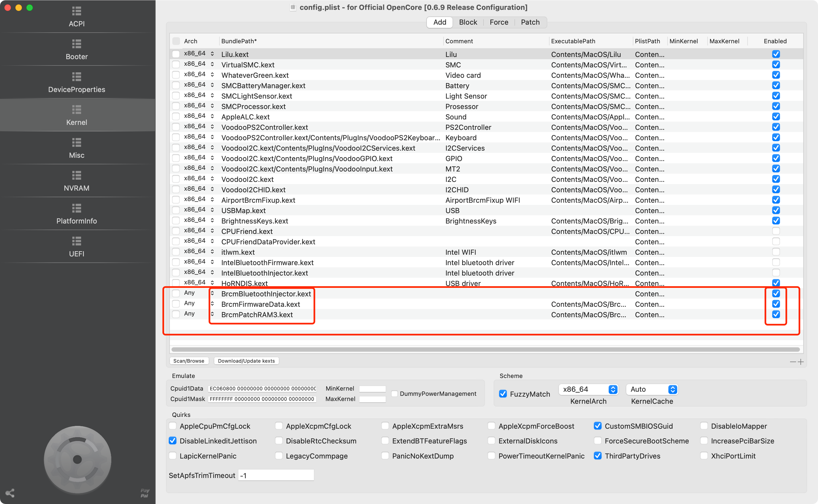818x504 pixels.
Task: Open the PlatformInfo section
Action: (x=76, y=214)
